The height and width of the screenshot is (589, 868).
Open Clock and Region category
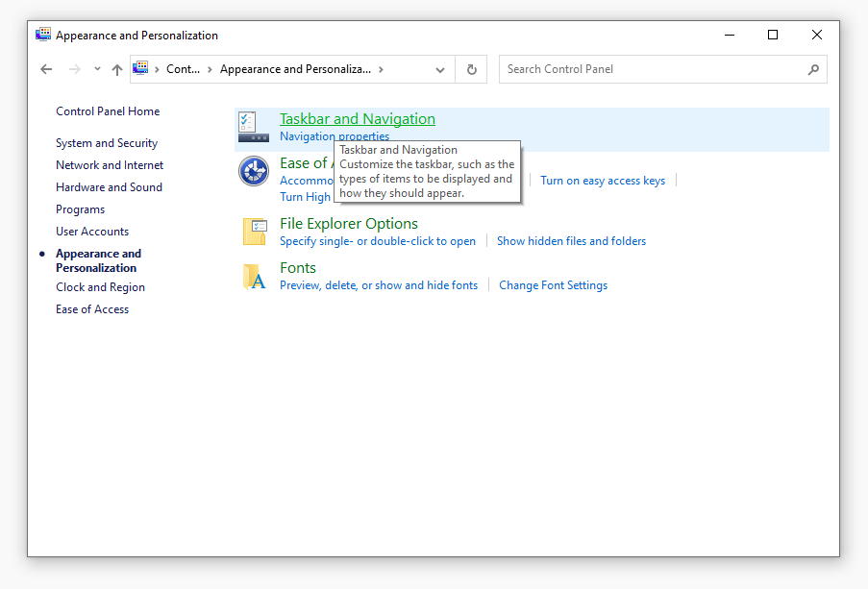pos(100,287)
